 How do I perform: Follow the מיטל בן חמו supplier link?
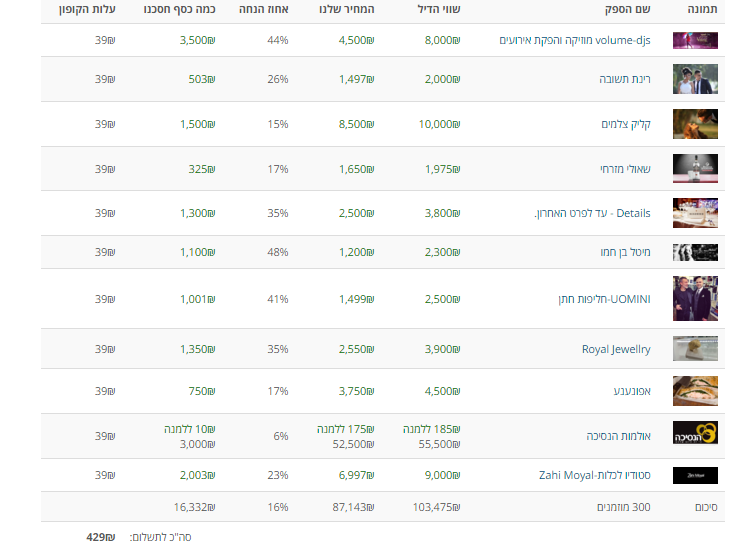pos(625,252)
